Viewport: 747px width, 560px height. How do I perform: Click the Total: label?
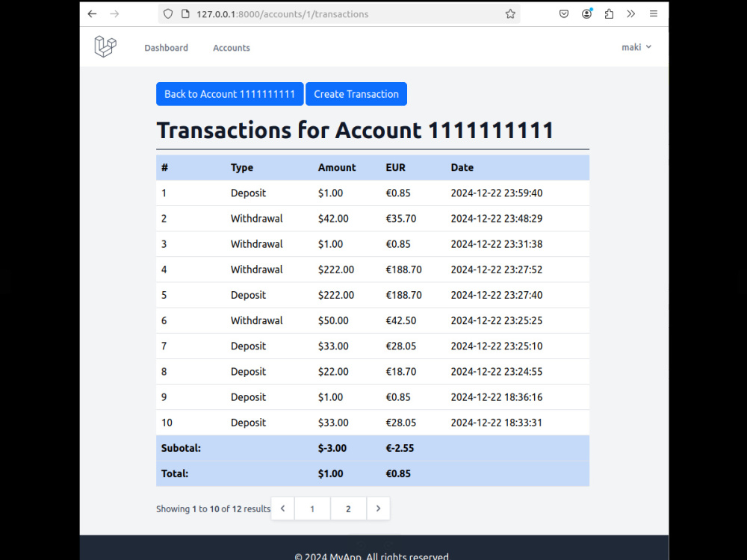click(x=175, y=474)
